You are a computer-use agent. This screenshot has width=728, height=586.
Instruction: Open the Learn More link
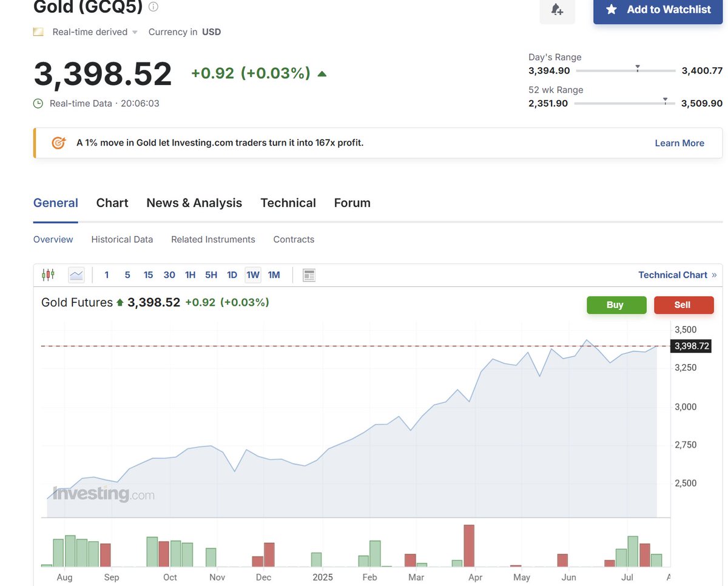coord(679,143)
